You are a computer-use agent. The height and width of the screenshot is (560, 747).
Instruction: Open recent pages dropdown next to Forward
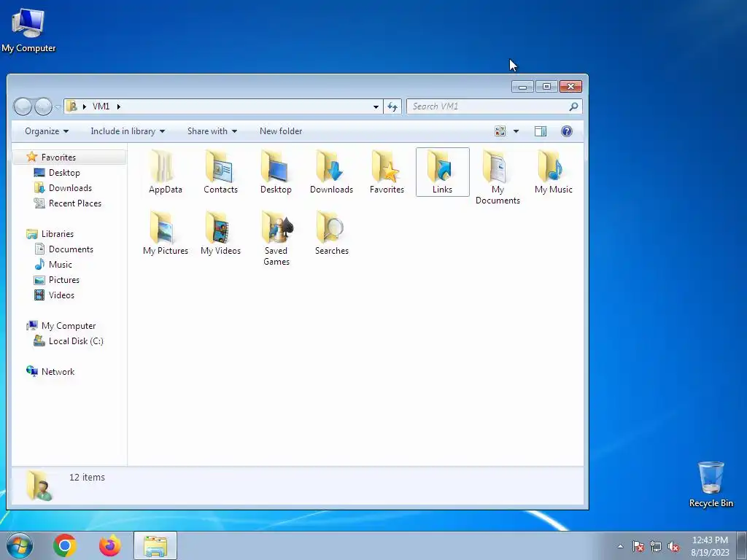(x=57, y=107)
